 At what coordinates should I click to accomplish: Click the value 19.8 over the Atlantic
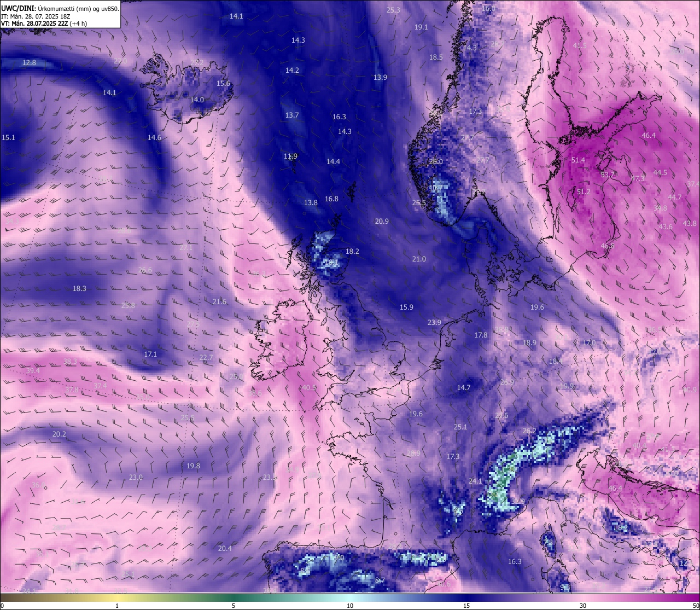coord(193,466)
